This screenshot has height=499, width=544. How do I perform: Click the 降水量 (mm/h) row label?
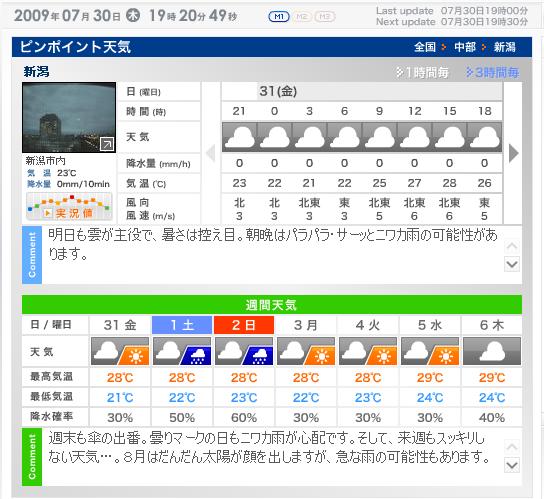pos(158,163)
